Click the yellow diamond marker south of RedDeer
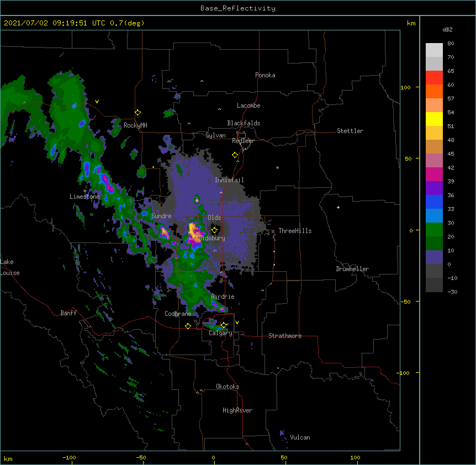 (x=235, y=155)
